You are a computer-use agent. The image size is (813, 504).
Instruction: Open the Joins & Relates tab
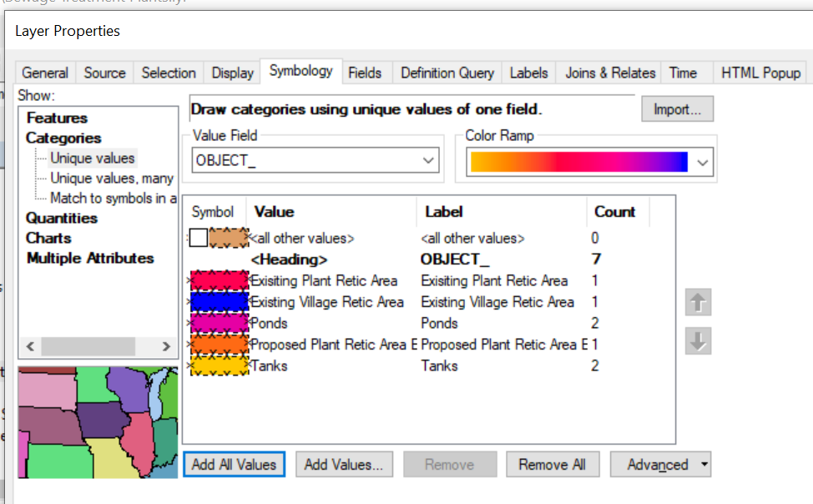pyautogui.click(x=608, y=73)
